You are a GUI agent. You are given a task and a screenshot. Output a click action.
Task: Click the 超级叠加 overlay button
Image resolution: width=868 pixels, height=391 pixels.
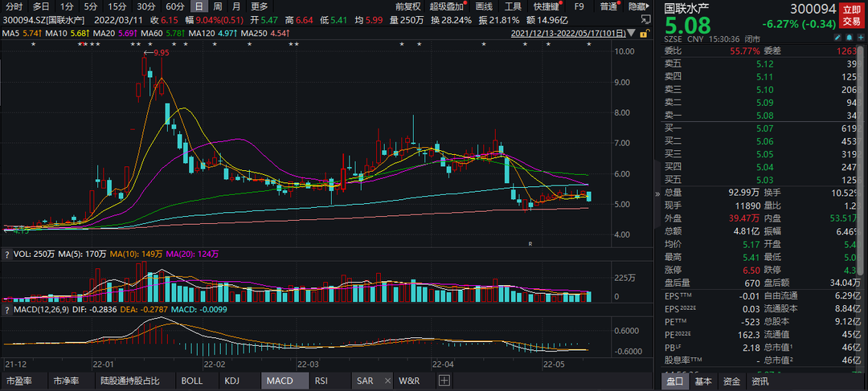pyautogui.click(x=448, y=6)
